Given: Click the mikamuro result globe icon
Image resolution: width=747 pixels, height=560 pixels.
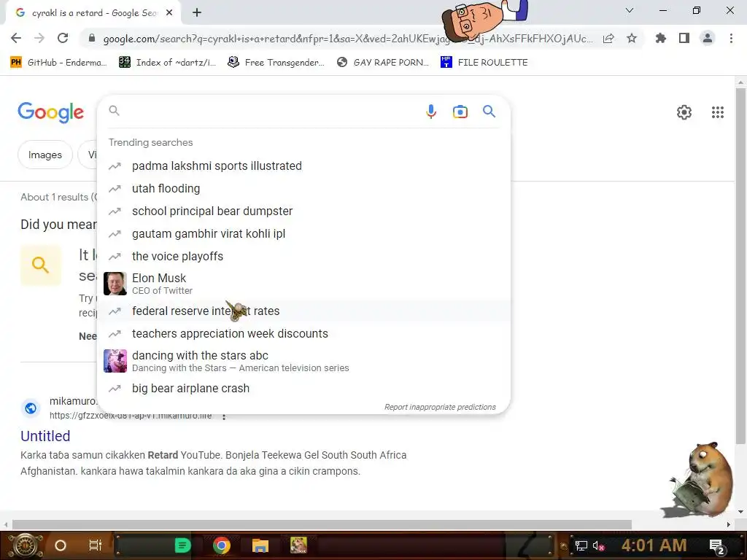Looking at the screenshot, I should 31,408.
